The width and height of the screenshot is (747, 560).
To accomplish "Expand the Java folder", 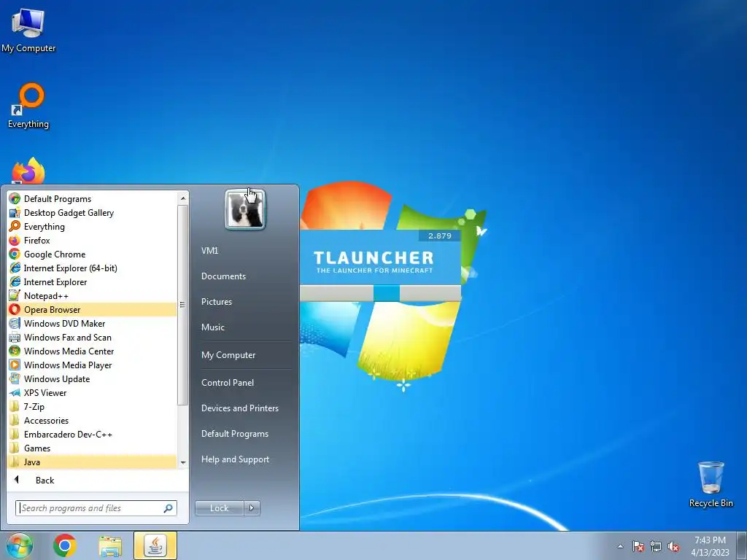I will [x=92, y=462].
